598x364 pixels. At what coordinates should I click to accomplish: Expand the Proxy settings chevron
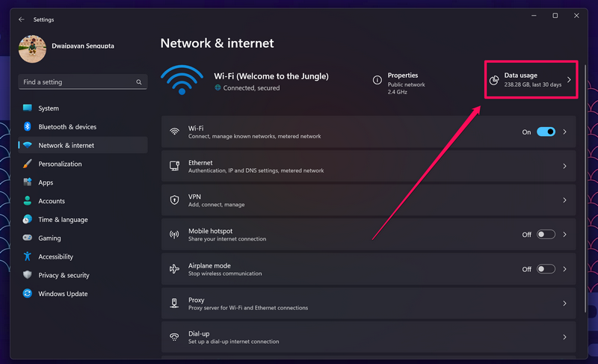564,303
